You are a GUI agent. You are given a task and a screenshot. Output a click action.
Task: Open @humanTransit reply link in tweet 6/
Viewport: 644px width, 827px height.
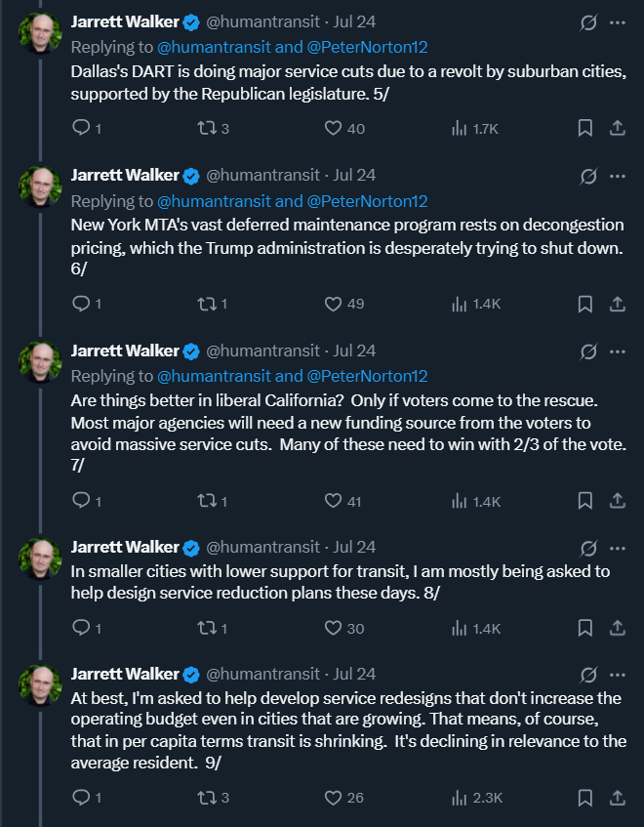pyautogui.click(x=202, y=201)
